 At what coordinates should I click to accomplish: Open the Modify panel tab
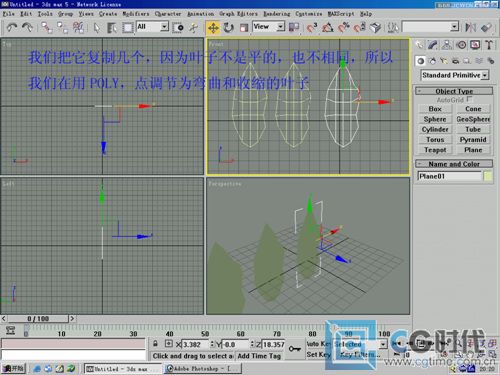click(x=433, y=45)
